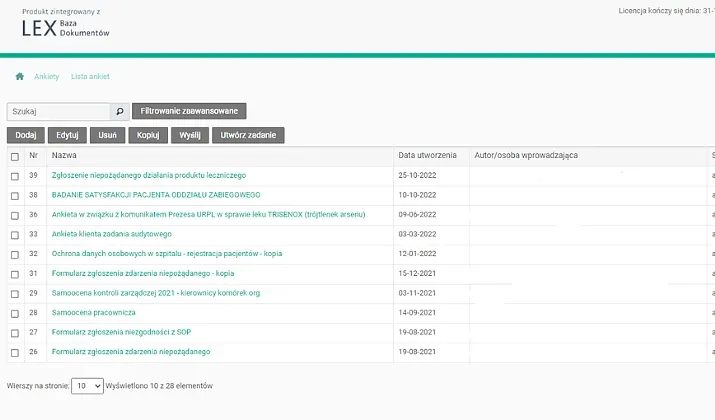Click the Usuń button
715x420 pixels.
click(107, 135)
